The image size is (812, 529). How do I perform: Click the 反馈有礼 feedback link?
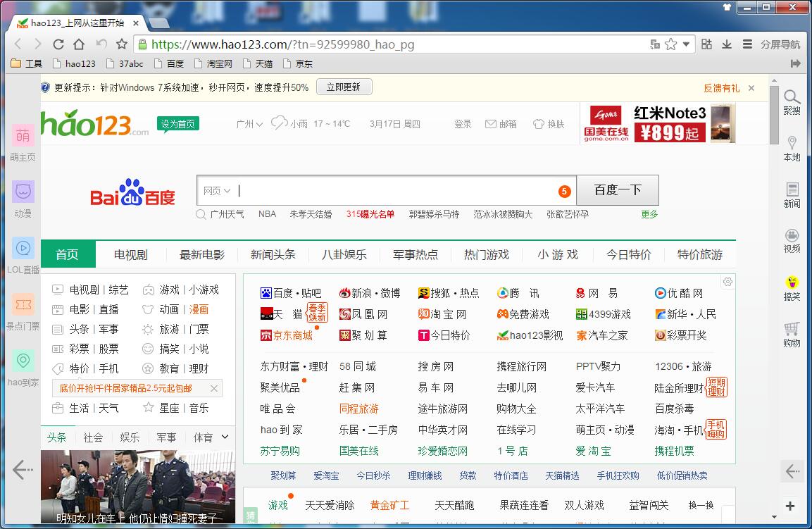[721, 88]
